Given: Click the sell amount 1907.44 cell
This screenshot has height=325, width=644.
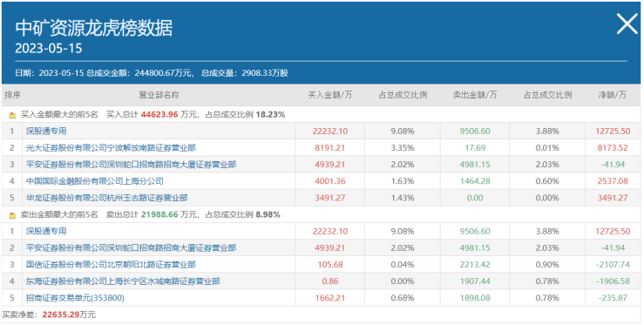Looking at the screenshot, I should (x=475, y=281).
